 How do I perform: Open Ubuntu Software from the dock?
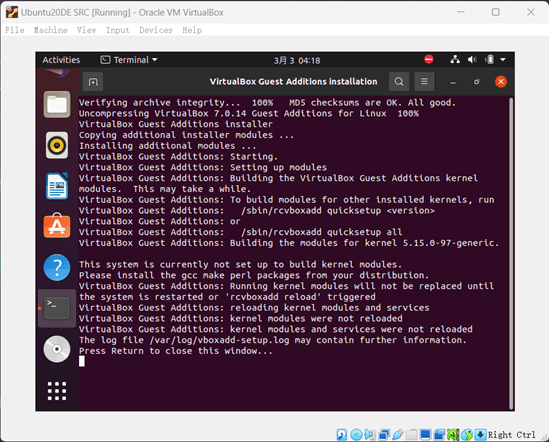tap(57, 226)
